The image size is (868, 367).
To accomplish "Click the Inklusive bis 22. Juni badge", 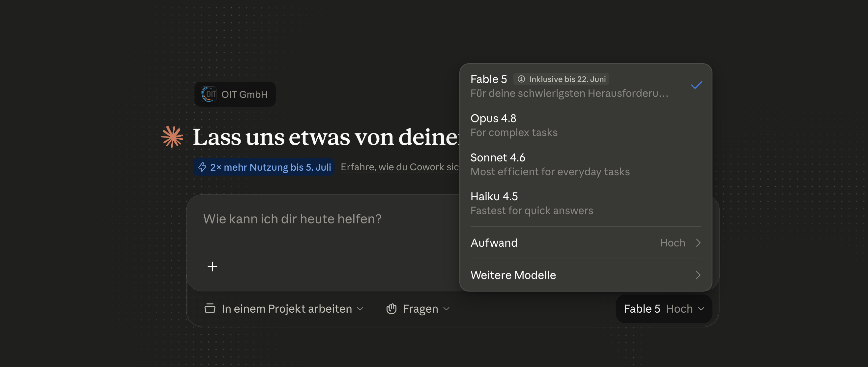I will pos(561,79).
